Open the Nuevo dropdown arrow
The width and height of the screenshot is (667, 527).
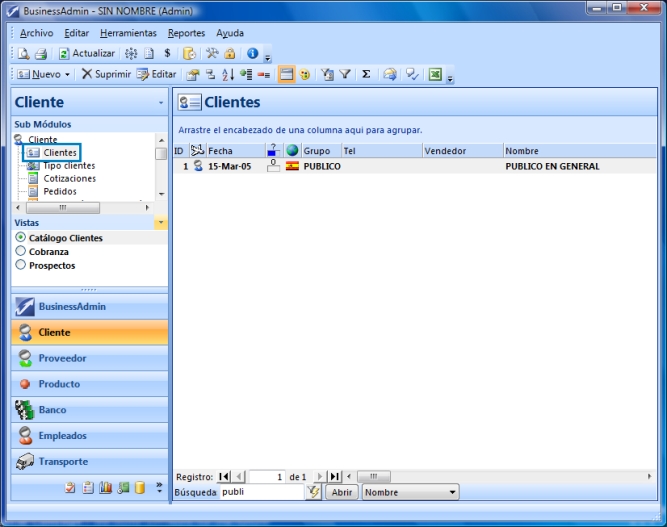pos(68,74)
